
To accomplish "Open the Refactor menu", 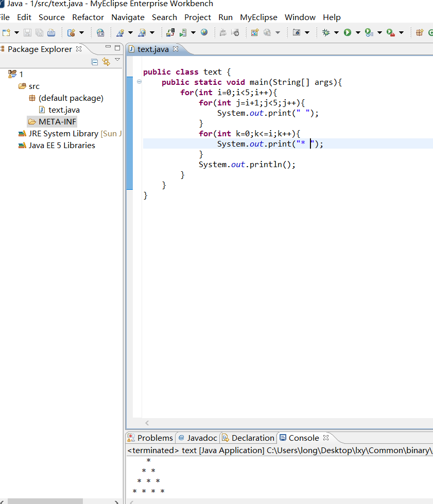I will coord(88,17).
